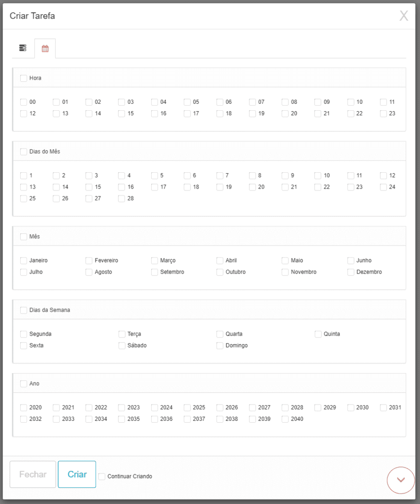
Task: Enable year 2040 checkbox
Action: tap(285, 419)
